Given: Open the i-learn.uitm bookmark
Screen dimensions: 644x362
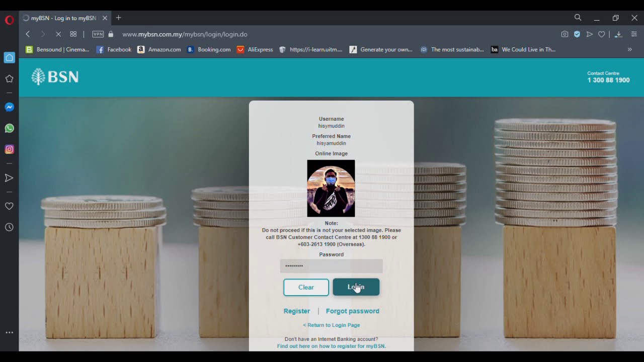Looking at the screenshot, I should tap(310, 49).
